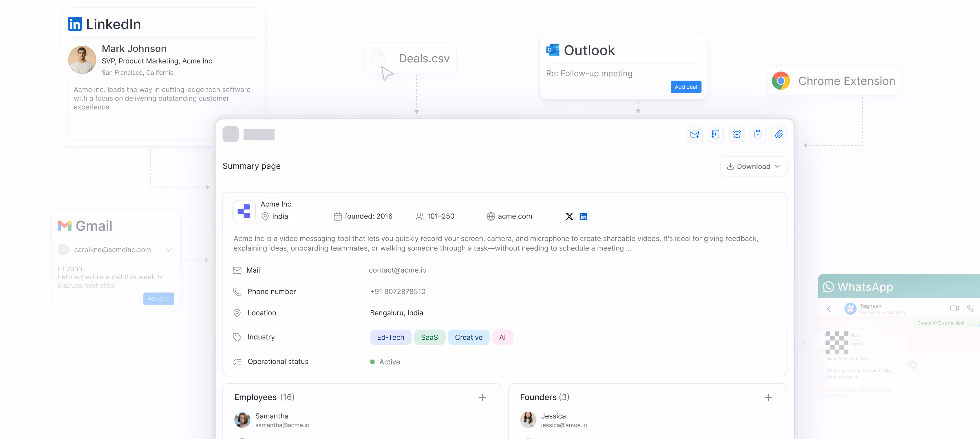Click the Mark Johnson name in LinkedIn card

[134, 49]
